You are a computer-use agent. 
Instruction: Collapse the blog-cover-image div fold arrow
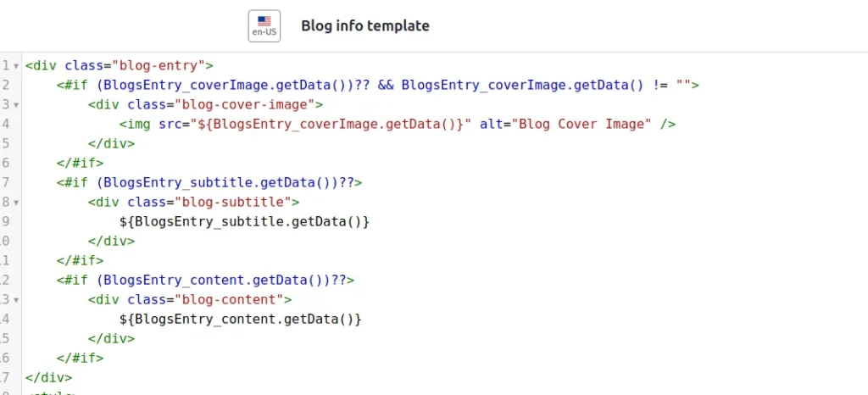point(16,104)
